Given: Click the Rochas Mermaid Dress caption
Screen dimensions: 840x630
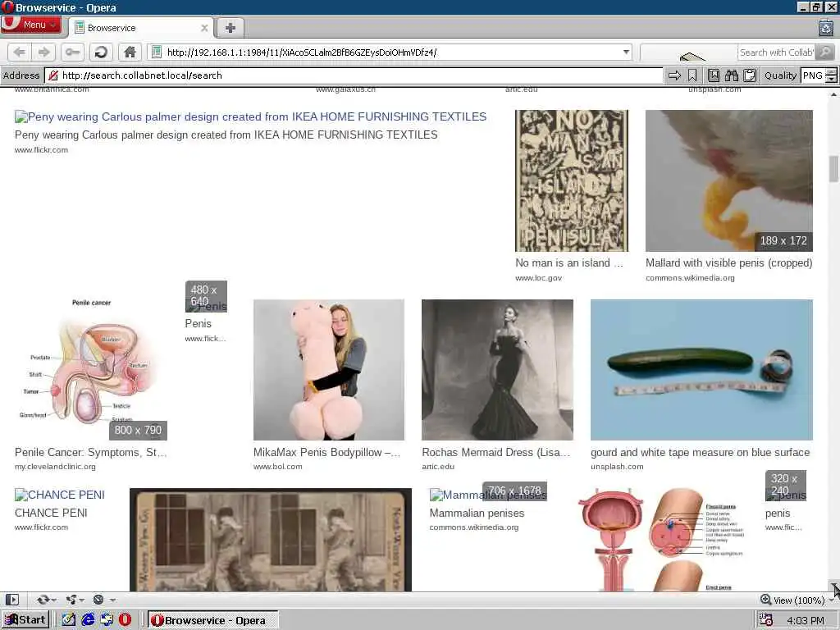Looking at the screenshot, I should click(496, 453).
